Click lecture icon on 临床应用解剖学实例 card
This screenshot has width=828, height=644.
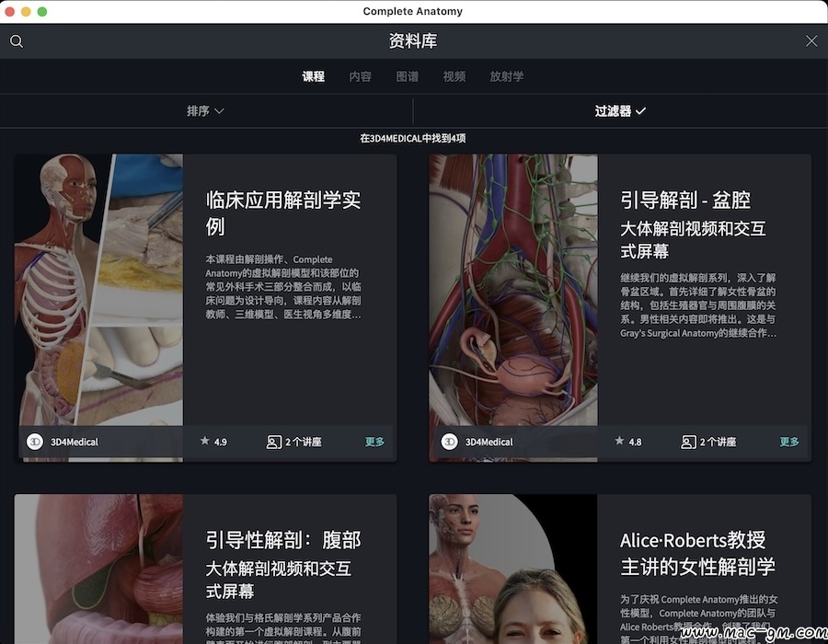click(x=273, y=442)
